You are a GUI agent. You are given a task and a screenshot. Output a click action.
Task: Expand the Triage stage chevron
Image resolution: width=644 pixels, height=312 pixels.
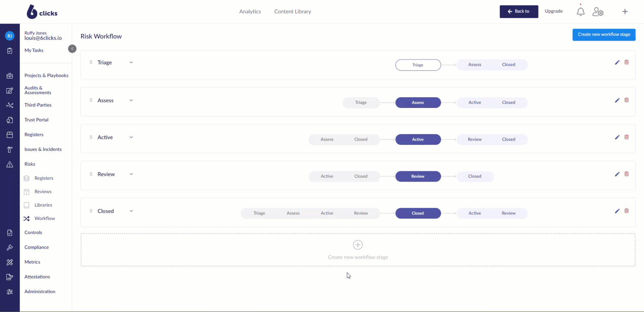pos(131,63)
